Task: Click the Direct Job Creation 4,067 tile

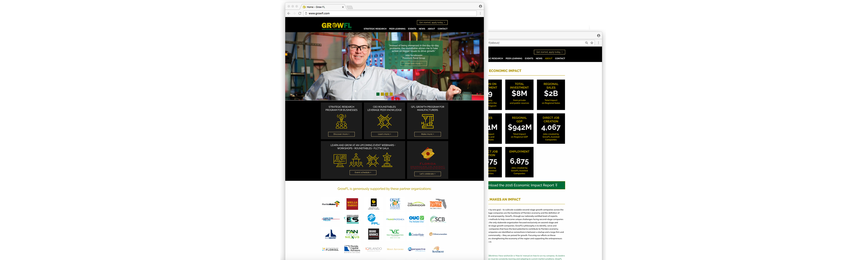Action: 551,128
